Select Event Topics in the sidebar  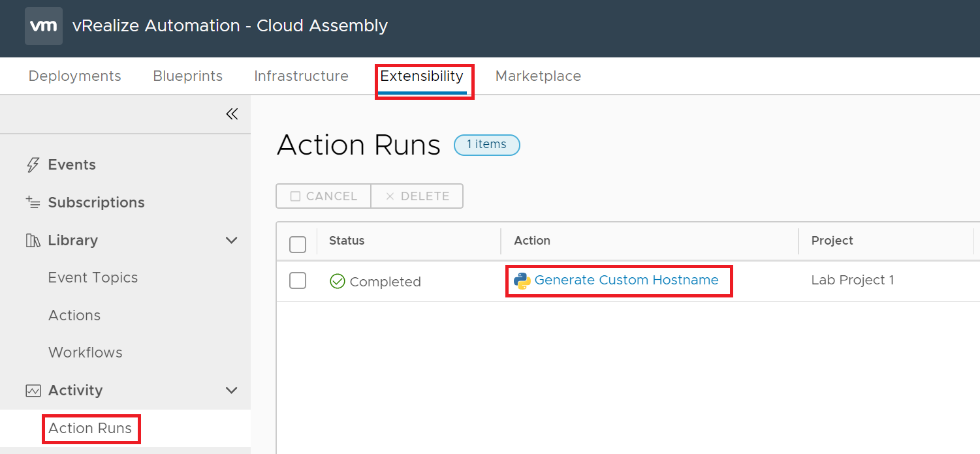pyautogui.click(x=93, y=278)
